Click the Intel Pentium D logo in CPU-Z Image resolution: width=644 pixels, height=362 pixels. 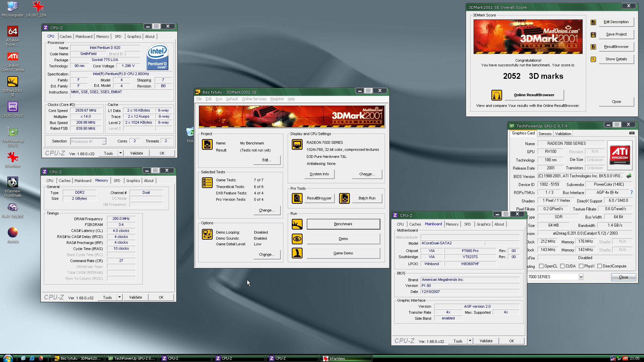157,57
